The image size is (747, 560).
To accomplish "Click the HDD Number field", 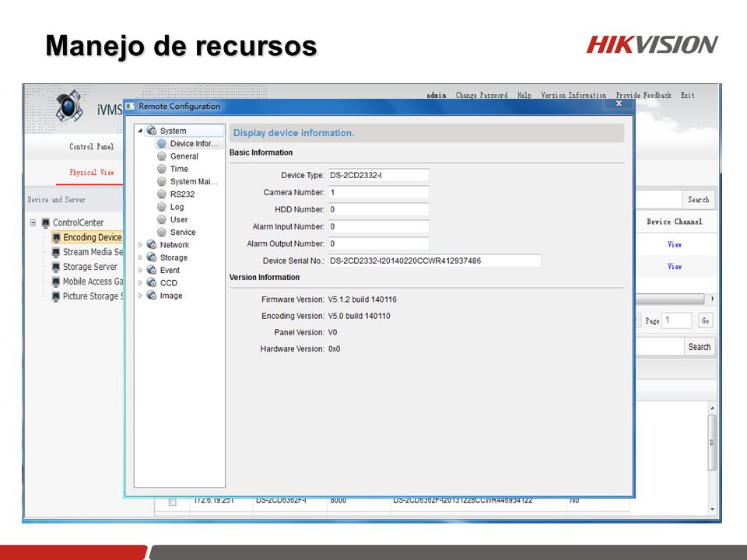I will click(x=379, y=209).
